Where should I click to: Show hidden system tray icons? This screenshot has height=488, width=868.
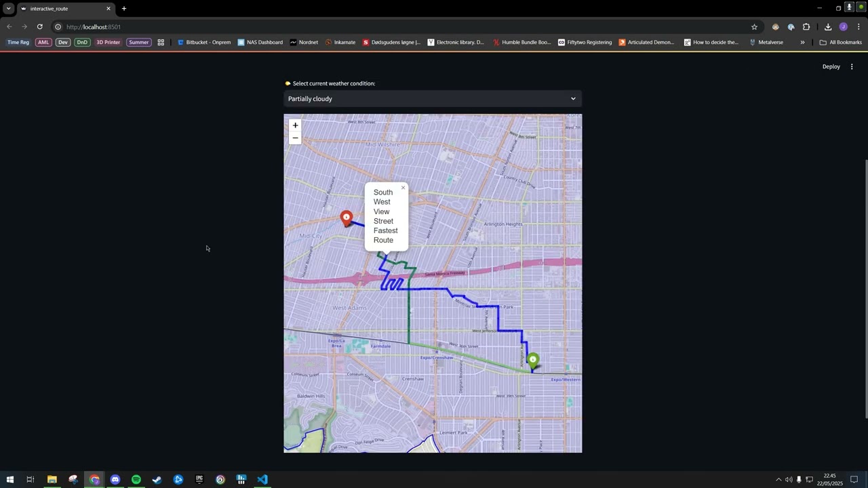pyautogui.click(x=778, y=480)
